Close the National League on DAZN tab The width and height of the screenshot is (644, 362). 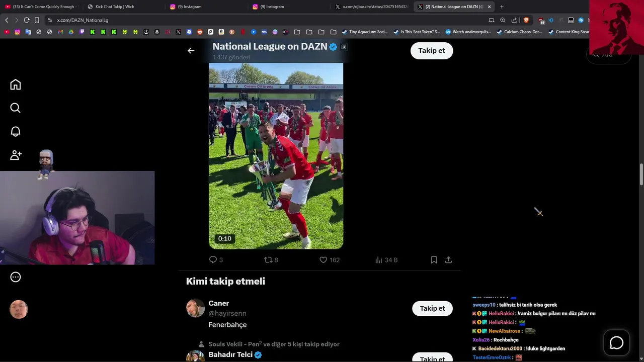pos(489,7)
